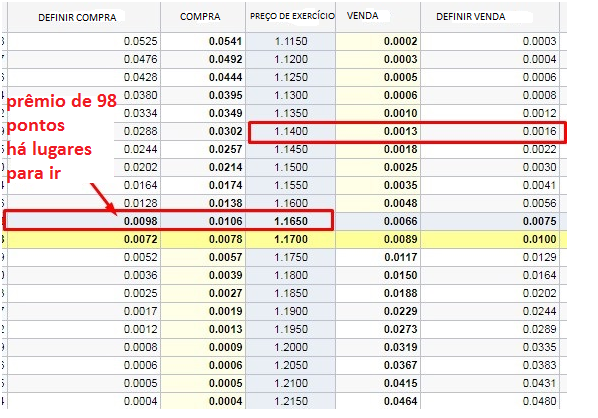The width and height of the screenshot is (598, 418).
Task: Pick define-buy price 0.0525
Action: click(140, 41)
